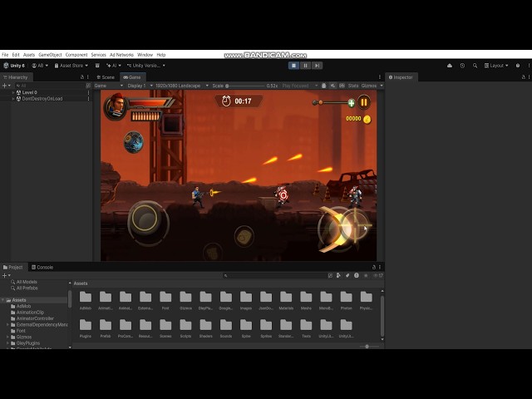Click the Project panel add (+) button
This screenshot has width=532, height=399.
click(6, 276)
